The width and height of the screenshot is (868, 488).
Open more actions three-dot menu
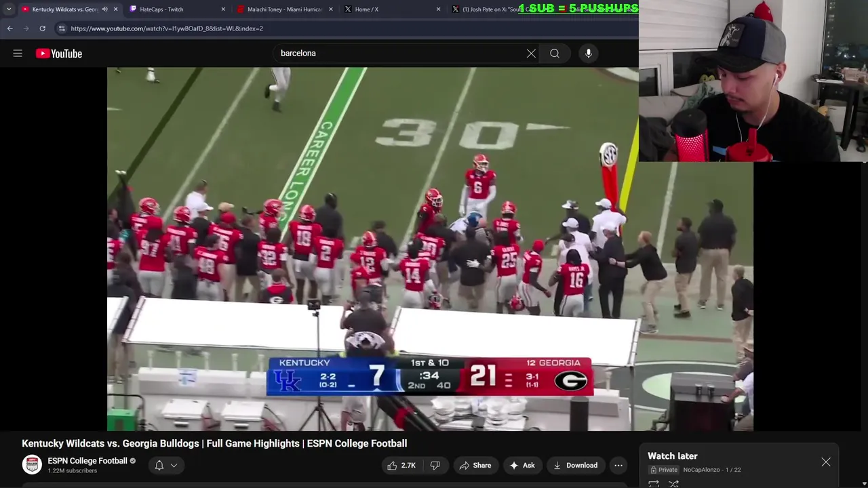[618, 465]
